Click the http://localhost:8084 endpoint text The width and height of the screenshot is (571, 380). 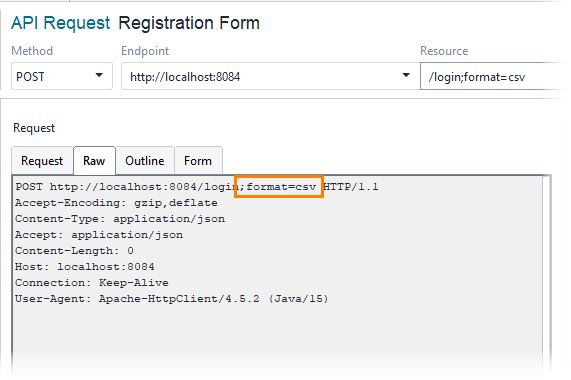(185, 77)
